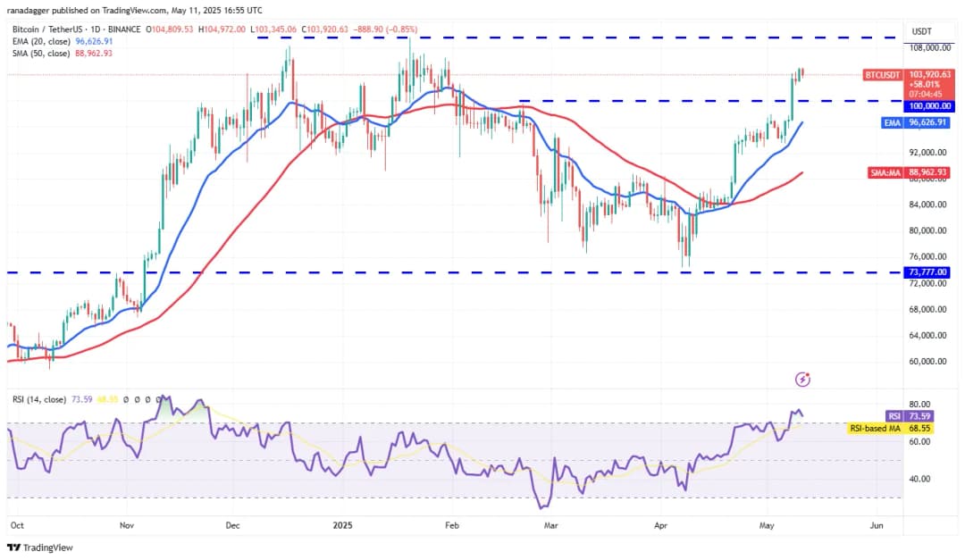Click the TradingView logo at bottom left
The width and height of the screenshot is (965, 560).
pos(40,547)
